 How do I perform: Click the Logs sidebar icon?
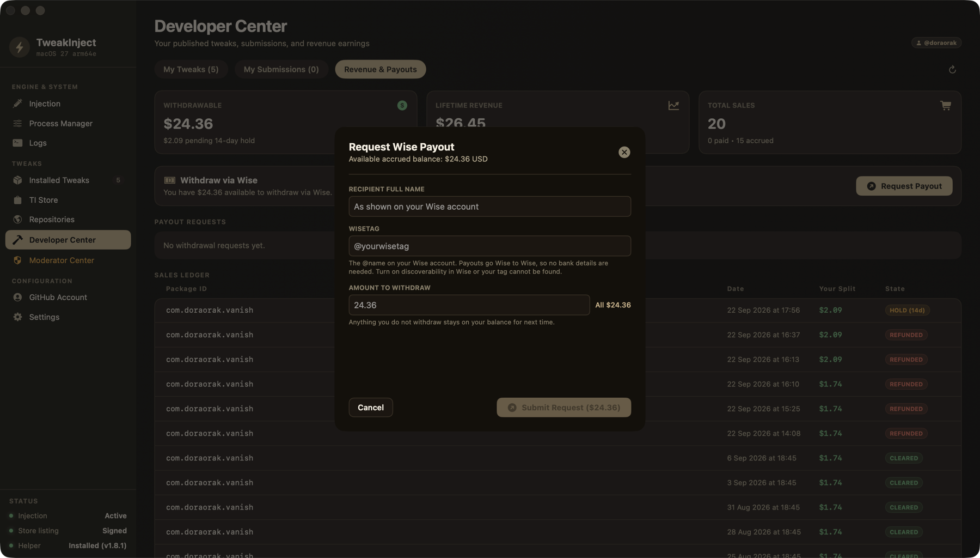pyautogui.click(x=17, y=143)
